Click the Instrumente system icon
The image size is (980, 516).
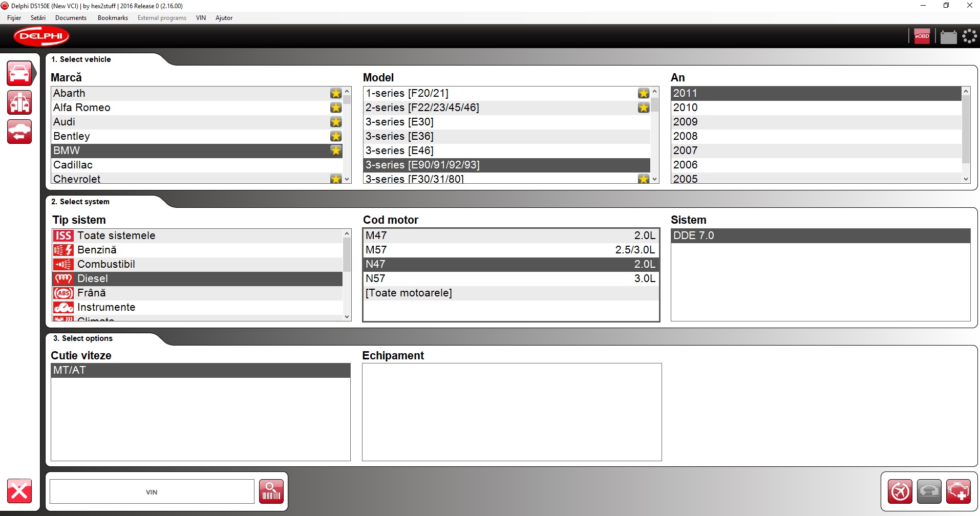pyautogui.click(x=63, y=307)
